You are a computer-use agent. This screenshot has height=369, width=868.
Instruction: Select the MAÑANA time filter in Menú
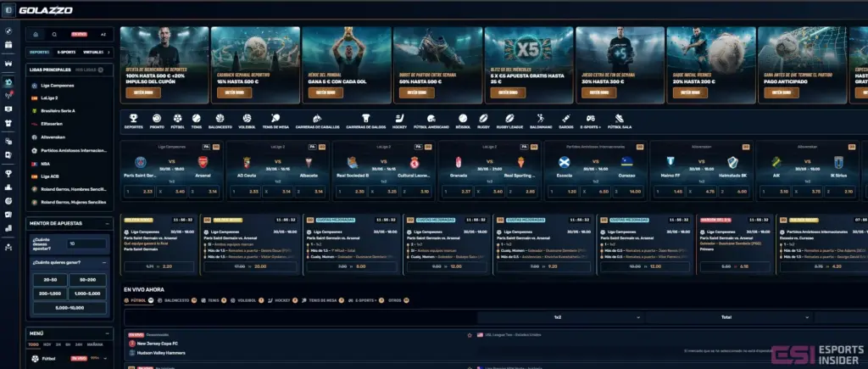(95, 344)
